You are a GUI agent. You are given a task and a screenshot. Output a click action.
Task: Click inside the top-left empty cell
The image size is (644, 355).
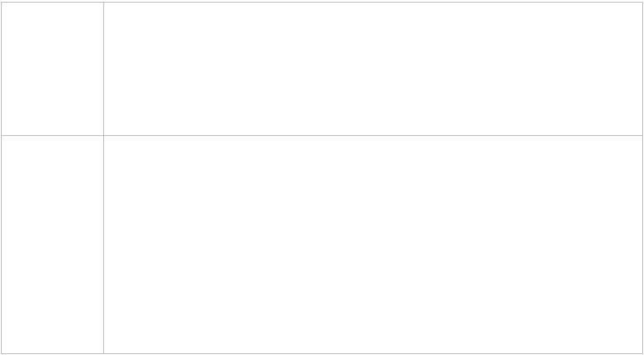point(53,69)
